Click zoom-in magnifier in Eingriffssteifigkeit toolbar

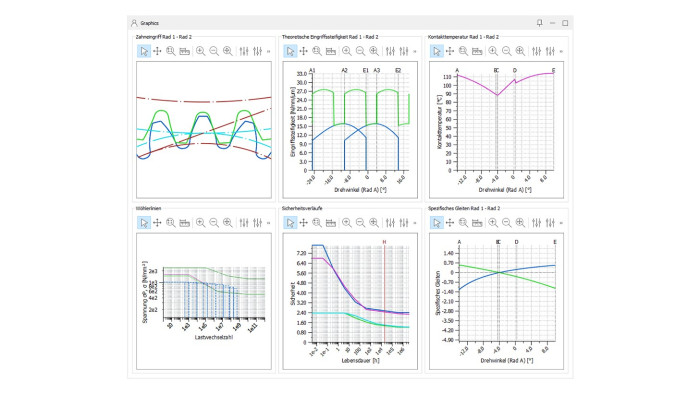[347, 51]
